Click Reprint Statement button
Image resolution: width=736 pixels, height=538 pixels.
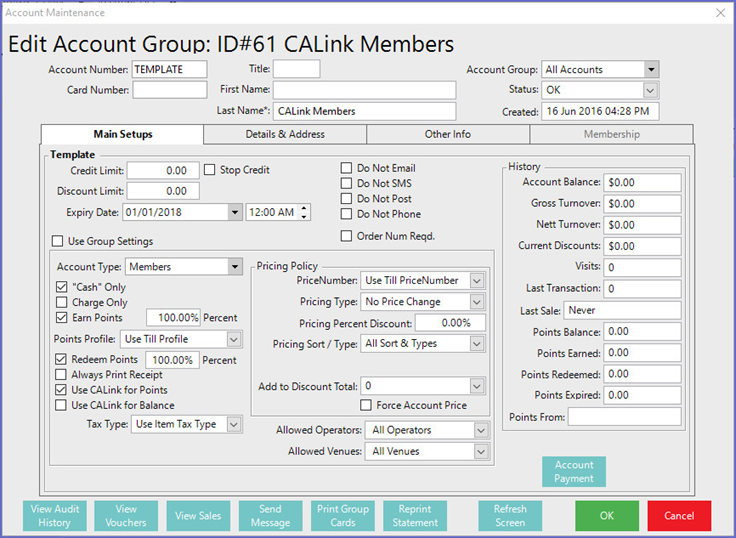click(415, 515)
